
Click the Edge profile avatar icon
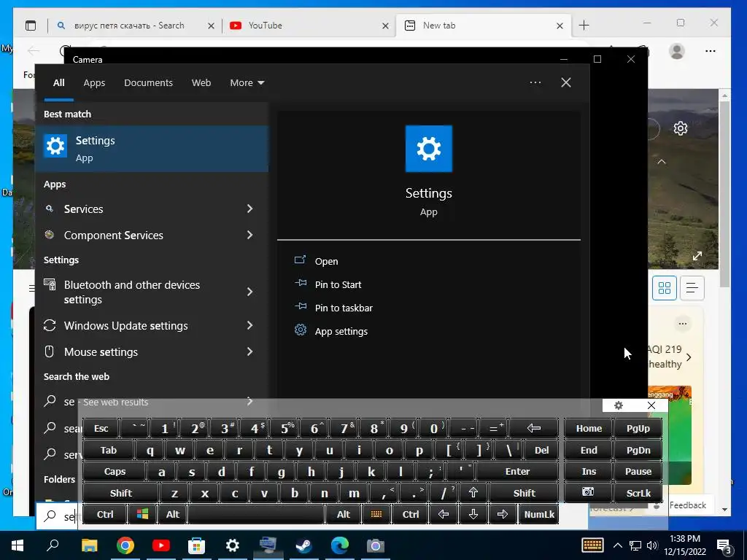[x=677, y=51]
